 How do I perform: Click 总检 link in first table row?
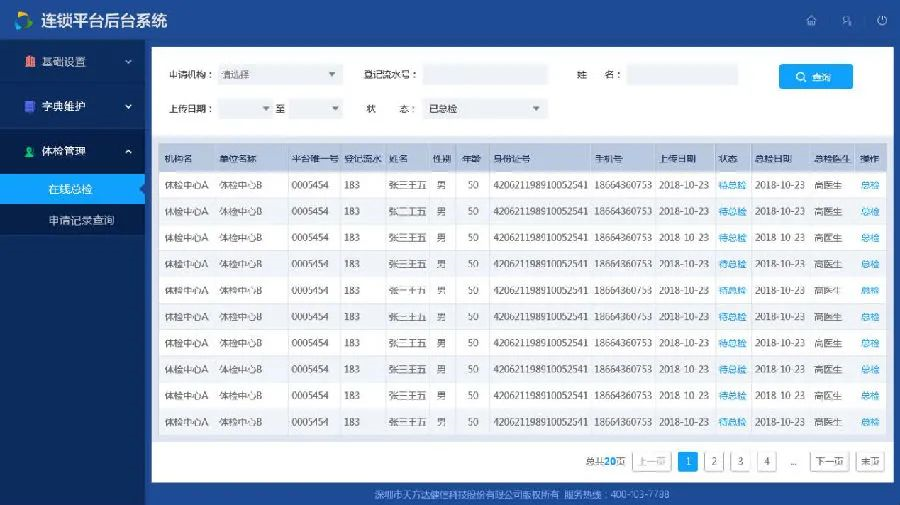pyautogui.click(x=869, y=185)
